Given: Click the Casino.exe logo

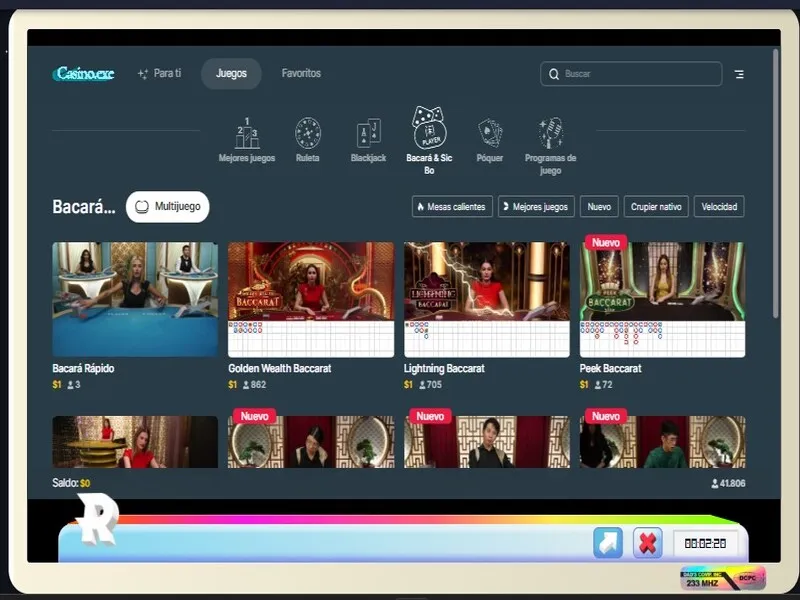Looking at the screenshot, I should point(84,73).
